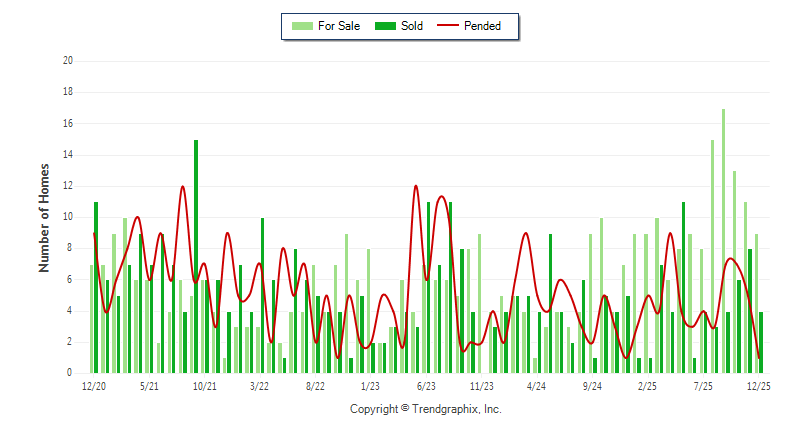Toggle the Pended series legend label
This screenshot has height=434, width=800.
coord(483,25)
